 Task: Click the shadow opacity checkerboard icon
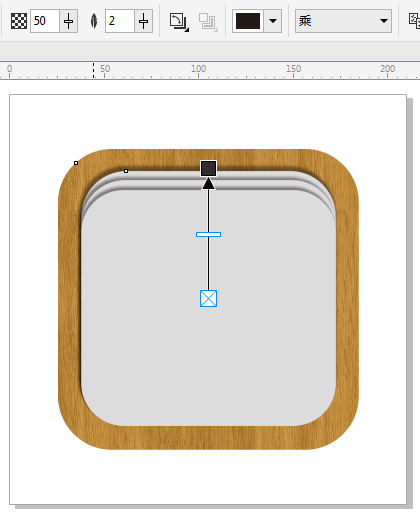pyautogui.click(x=19, y=21)
